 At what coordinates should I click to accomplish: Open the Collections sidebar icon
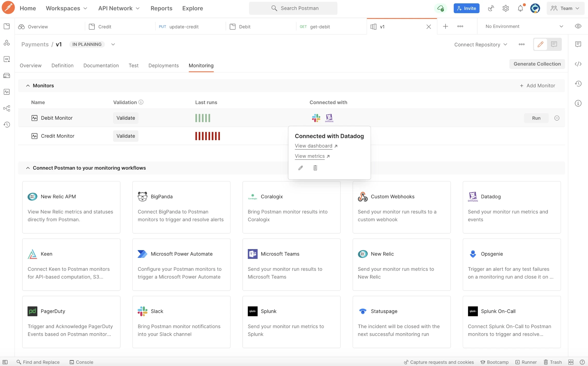7,26
